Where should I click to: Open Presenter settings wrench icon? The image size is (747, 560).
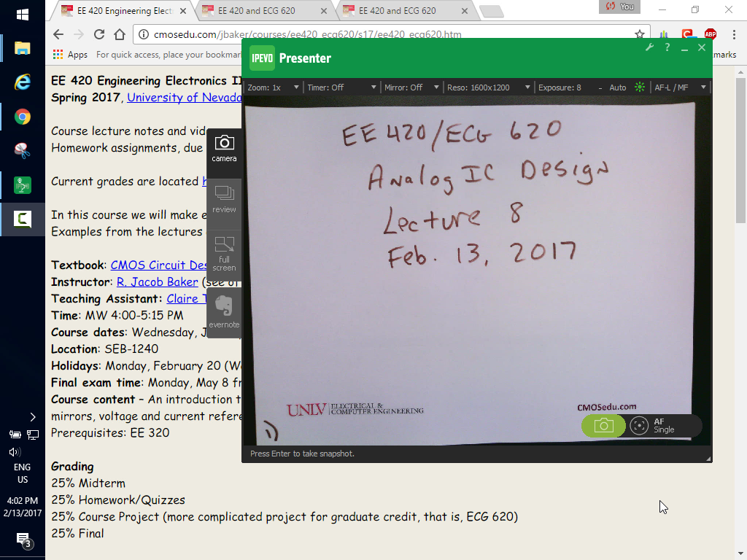(x=649, y=47)
